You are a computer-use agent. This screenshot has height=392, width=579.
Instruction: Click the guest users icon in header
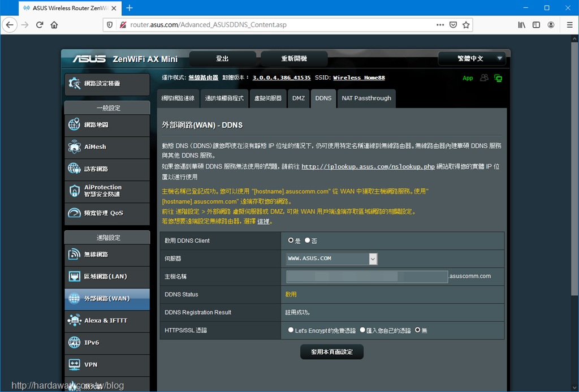coord(484,77)
